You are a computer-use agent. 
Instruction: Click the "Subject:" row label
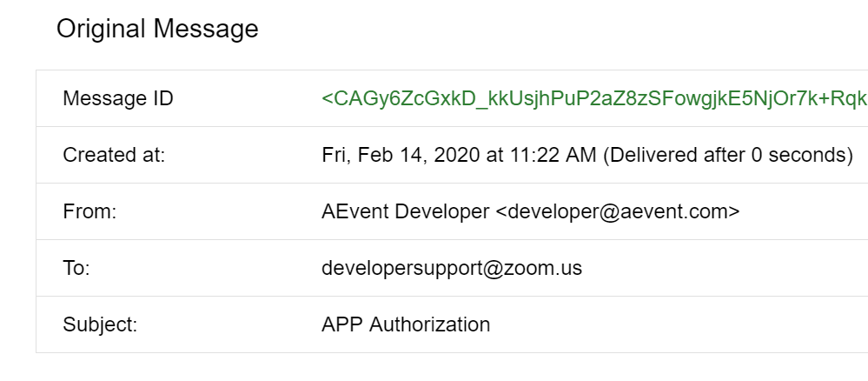[100, 324]
